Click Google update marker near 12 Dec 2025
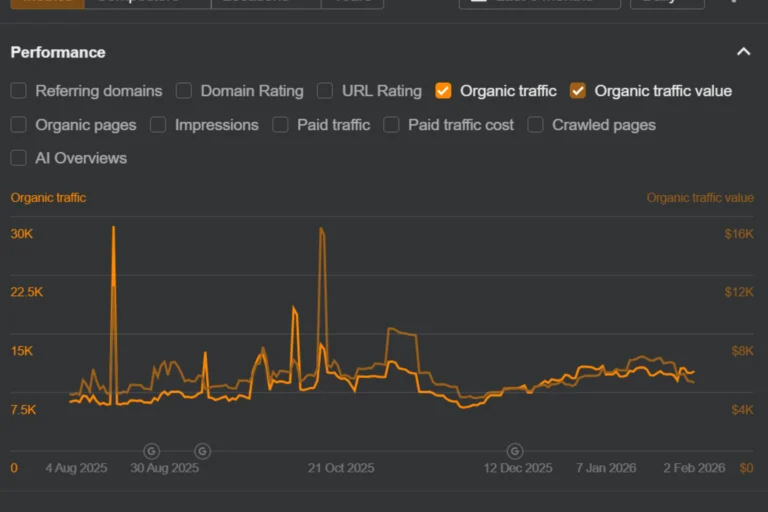 (x=515, y=451)
